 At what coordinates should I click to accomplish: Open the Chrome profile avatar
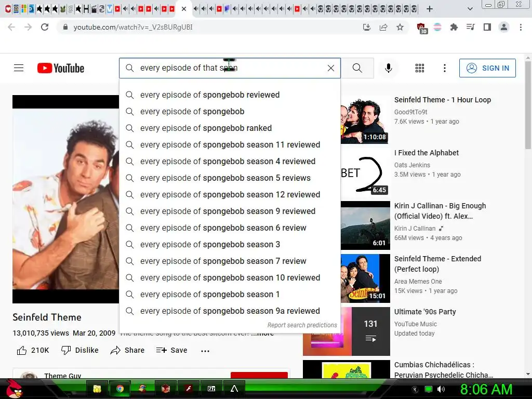504,27
